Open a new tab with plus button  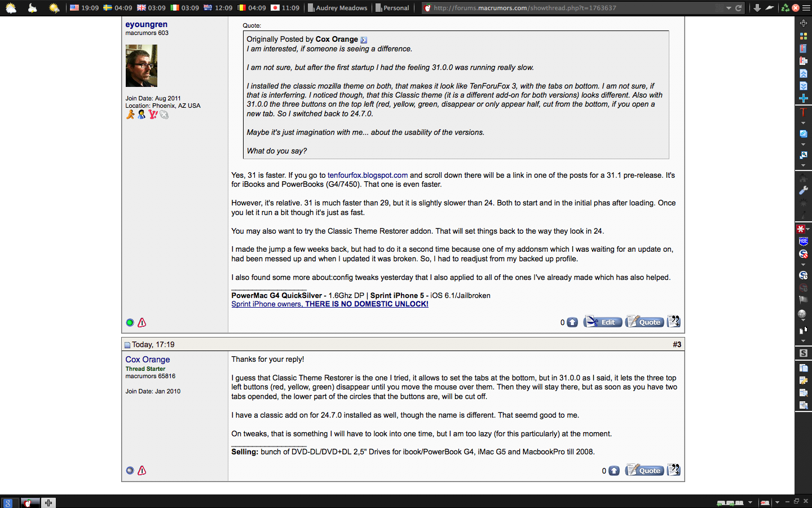pyautogui.click(x=48, y=502)
